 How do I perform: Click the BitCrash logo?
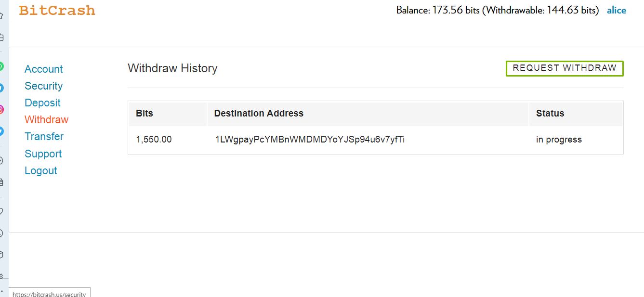tap(57, 10)
